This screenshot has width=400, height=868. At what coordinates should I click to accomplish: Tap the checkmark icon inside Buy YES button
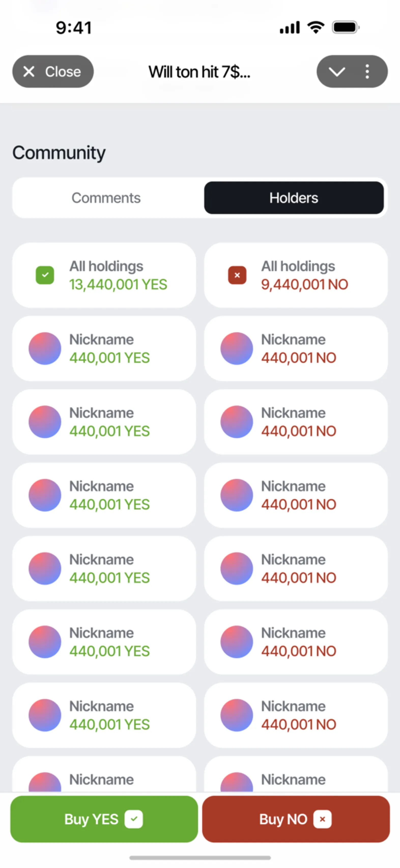134,819
